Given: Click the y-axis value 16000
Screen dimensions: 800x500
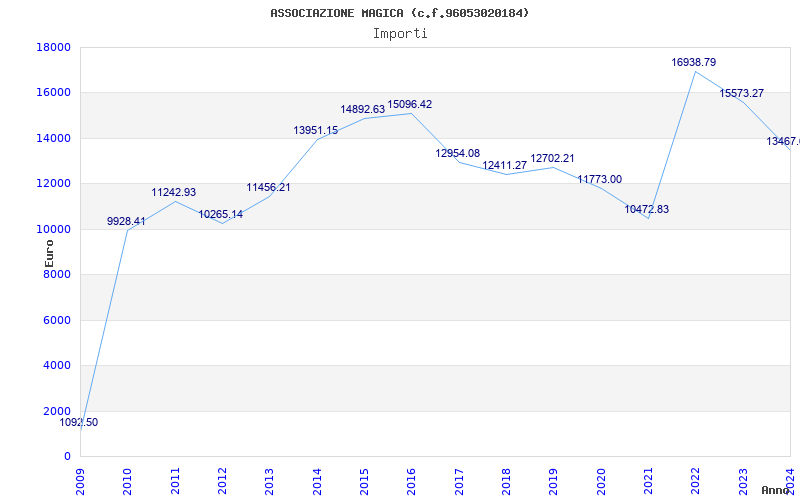Looking at the screenshot, I should pyautogui.click(x=53, y=93).
